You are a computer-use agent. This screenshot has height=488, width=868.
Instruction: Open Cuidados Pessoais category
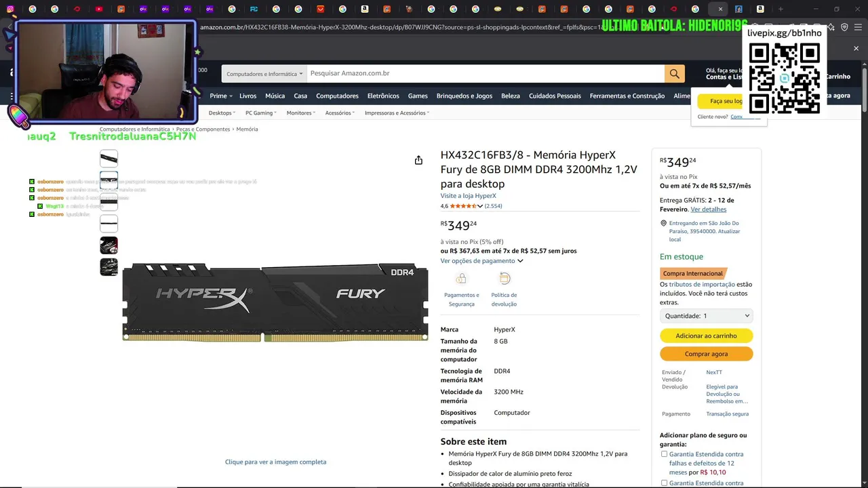pos(555,96)
